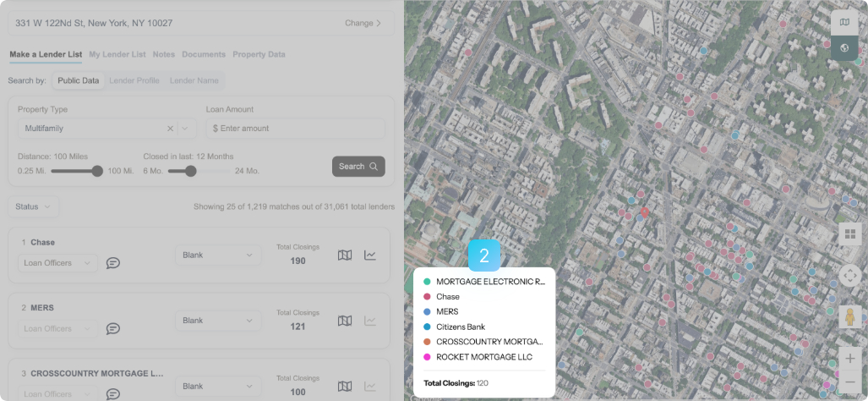Clear the Multifamily property type selection

click(x=170, y=129)
